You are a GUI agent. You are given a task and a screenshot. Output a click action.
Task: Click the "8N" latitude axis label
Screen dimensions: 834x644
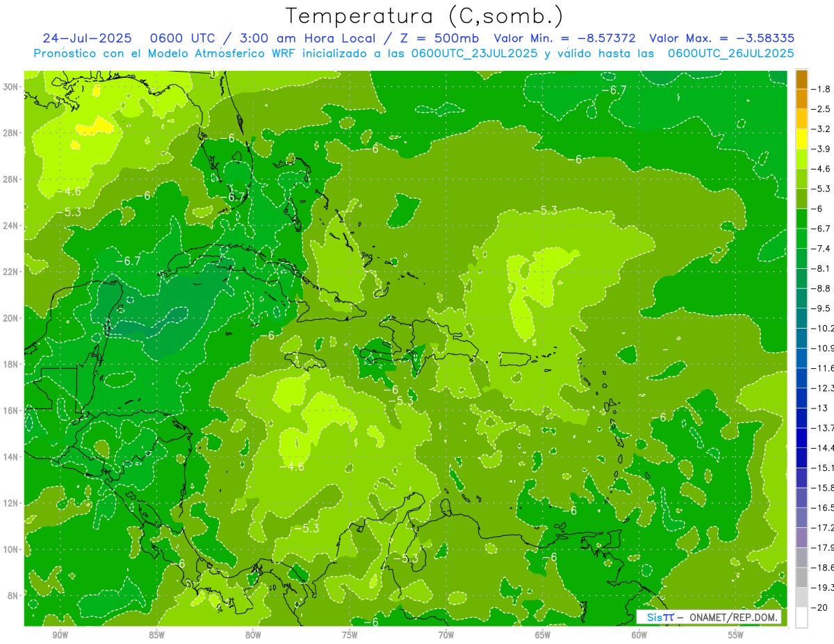tap(13, 595)
